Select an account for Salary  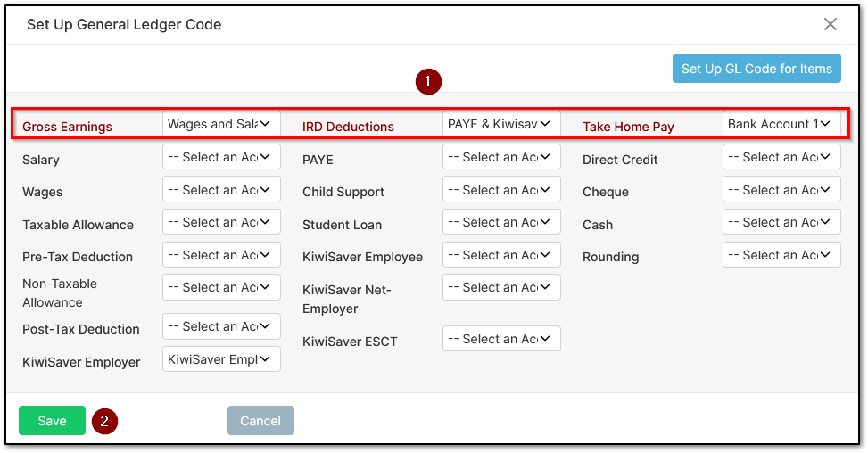[x=221, y=157]
